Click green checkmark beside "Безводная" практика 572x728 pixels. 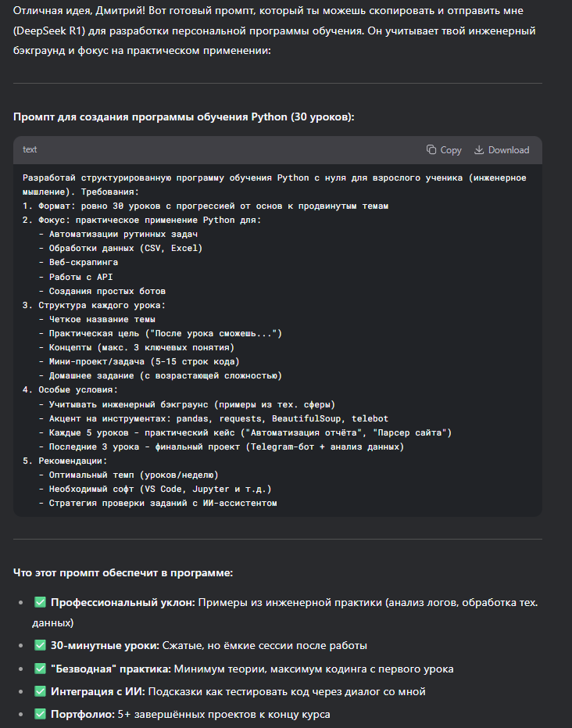pyautogui.click(x=40, y=669)
